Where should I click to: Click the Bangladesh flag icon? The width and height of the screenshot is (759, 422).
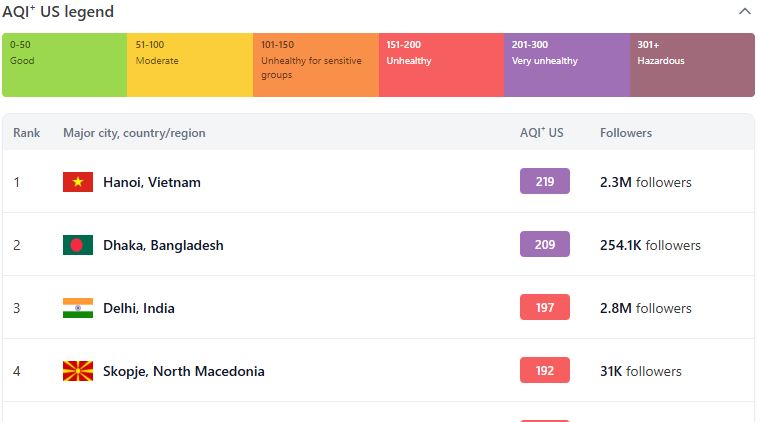(x=78, y=245)
